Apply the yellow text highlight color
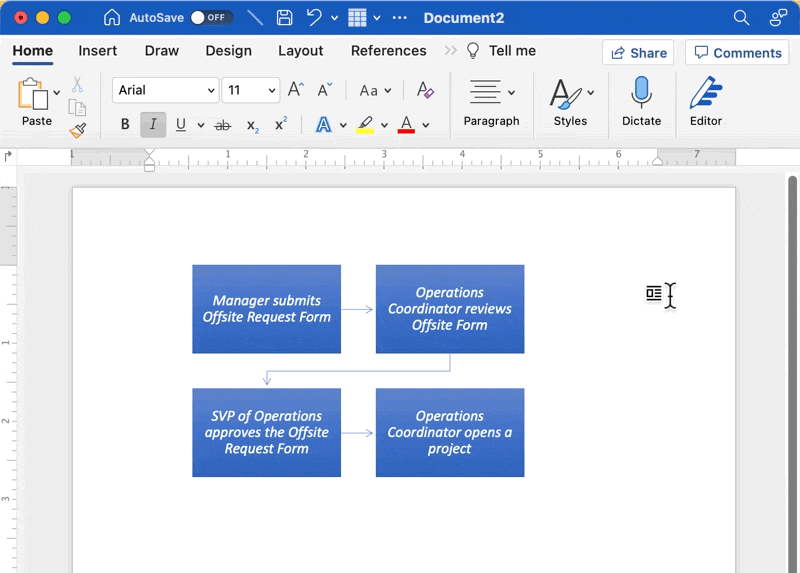The width and height of the screenshot is (800, 573). [365, 125]
